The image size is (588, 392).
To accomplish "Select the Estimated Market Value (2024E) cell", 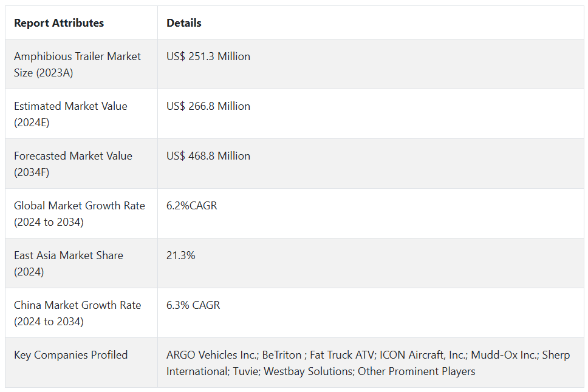I will click(70, 114).
